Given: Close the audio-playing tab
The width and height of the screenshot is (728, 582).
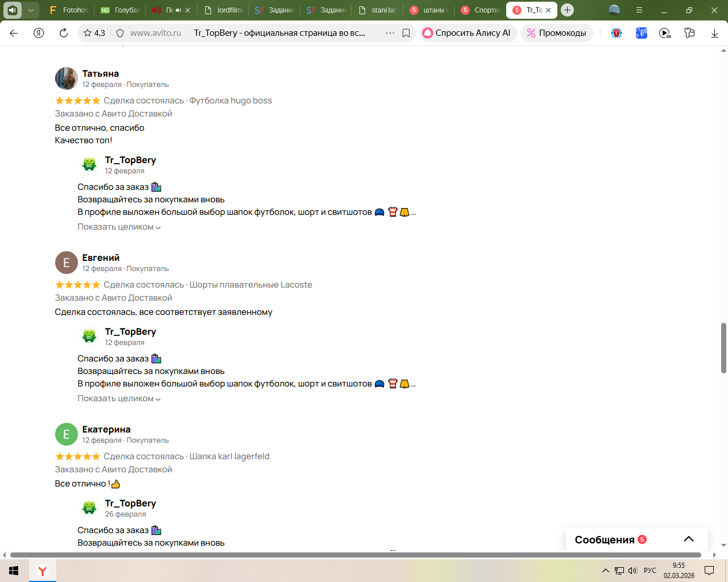Looking at the screenshot, I should tap(188, 10).
